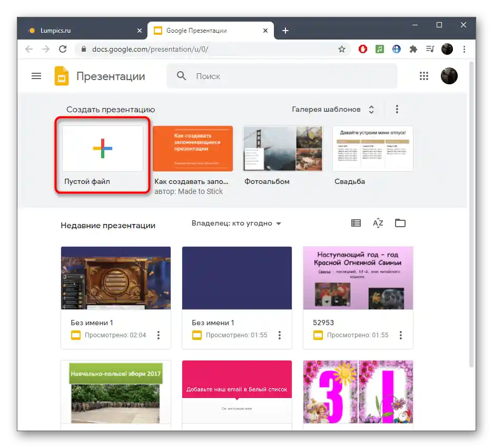The width and height of the screenshot is (493, 448).
Task: Click the search magnifier icon
Action: click(181, 76)
